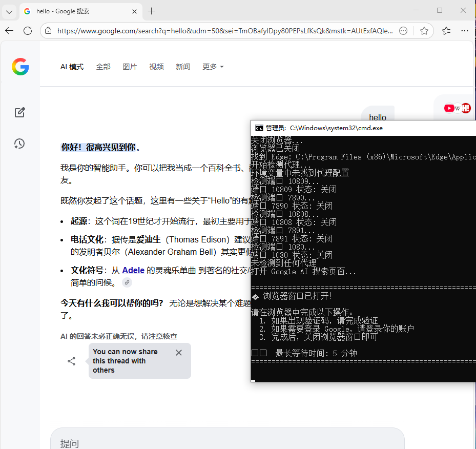Viewport: 476px width, 449px height.
Task: Open the source sites icon cluster
Action: 457,108
